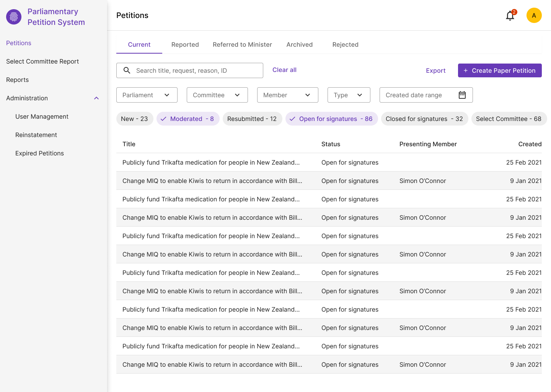Switch to Referred to Minister tab
Viewport: 551px width, 392px height.
tap(242, 44)
